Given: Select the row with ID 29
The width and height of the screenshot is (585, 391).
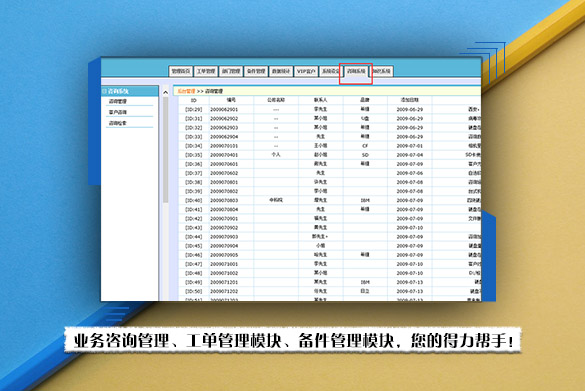Looking at the screenshot, I should pos(330,109).
